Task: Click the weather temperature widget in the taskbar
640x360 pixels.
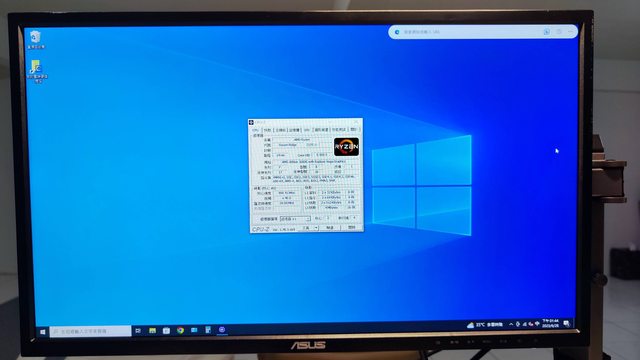Action: (485, 325)
